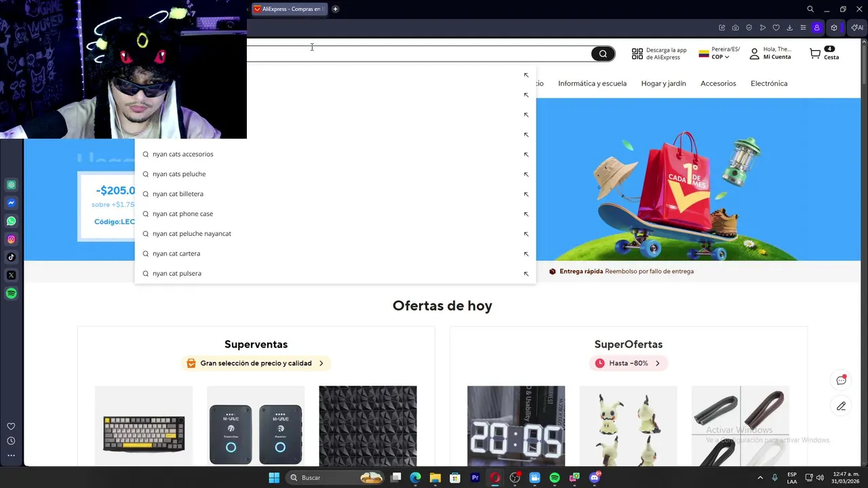Expand the COP currency/region dropdown
The height and width of the screenshot is (488, 868).
pyautogui.click(x=719, y=57)
